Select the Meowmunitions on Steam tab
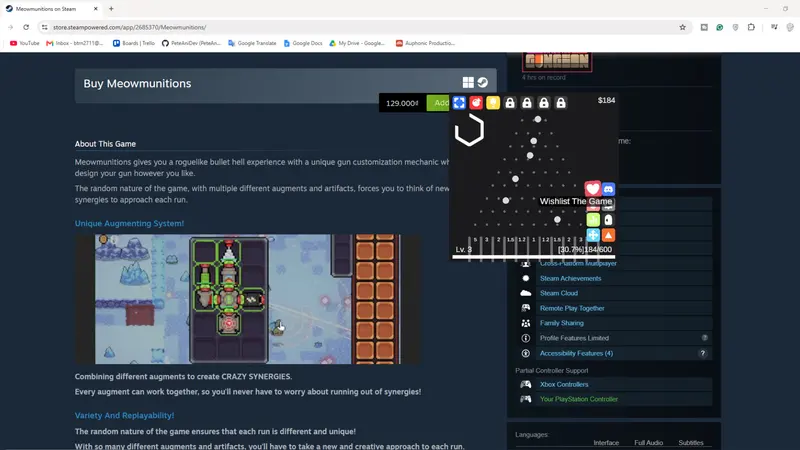The height and width of the screenshot is (450, 800). coord(51,9)
